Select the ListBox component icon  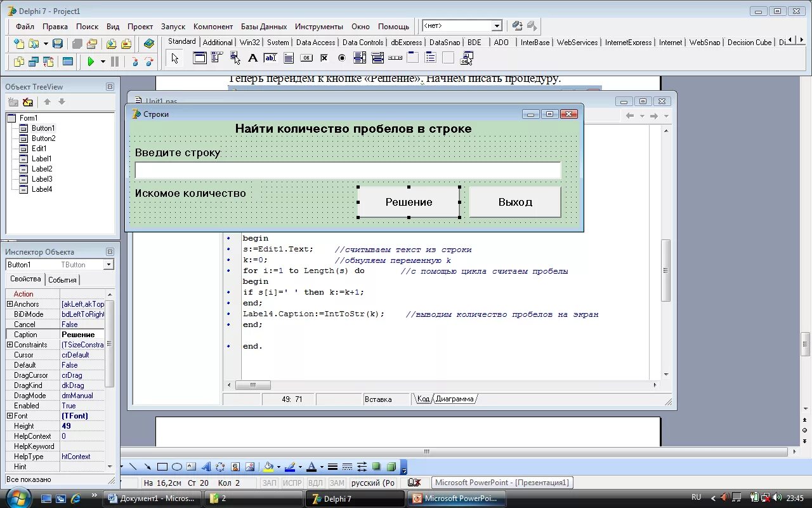[x=360, y=58]
